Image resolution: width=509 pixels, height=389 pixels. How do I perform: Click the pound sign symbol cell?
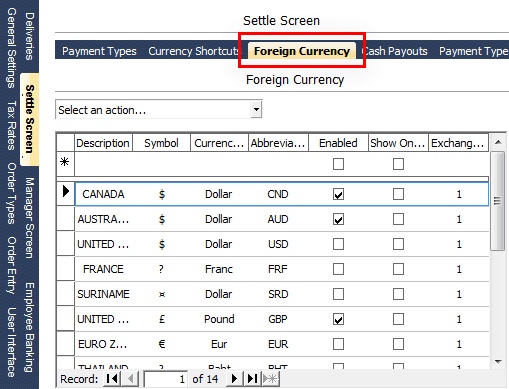(x=162, y=319)
